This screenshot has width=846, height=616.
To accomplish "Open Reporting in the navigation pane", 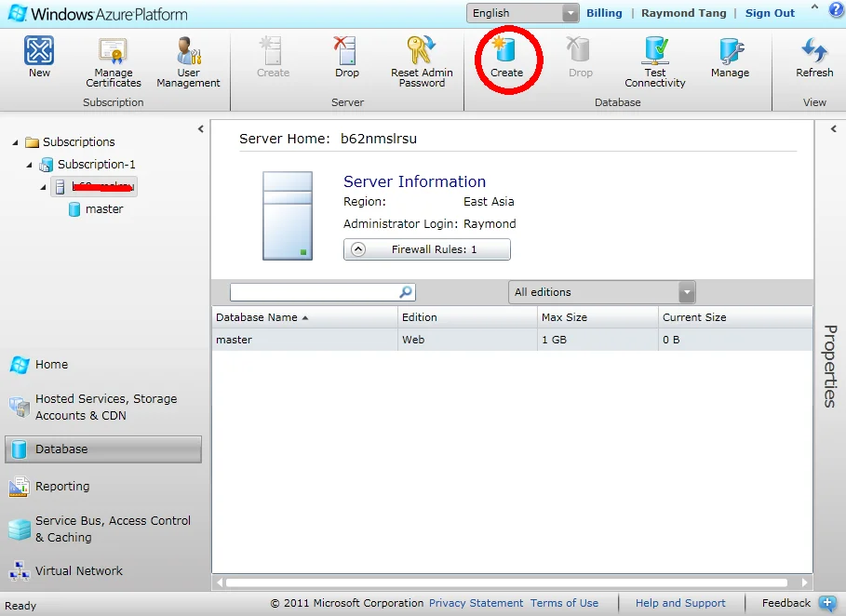I will click(62, 487).
